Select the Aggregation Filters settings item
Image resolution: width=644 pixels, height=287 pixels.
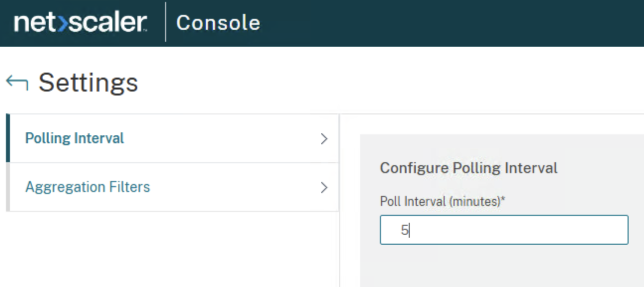[88, 187]
